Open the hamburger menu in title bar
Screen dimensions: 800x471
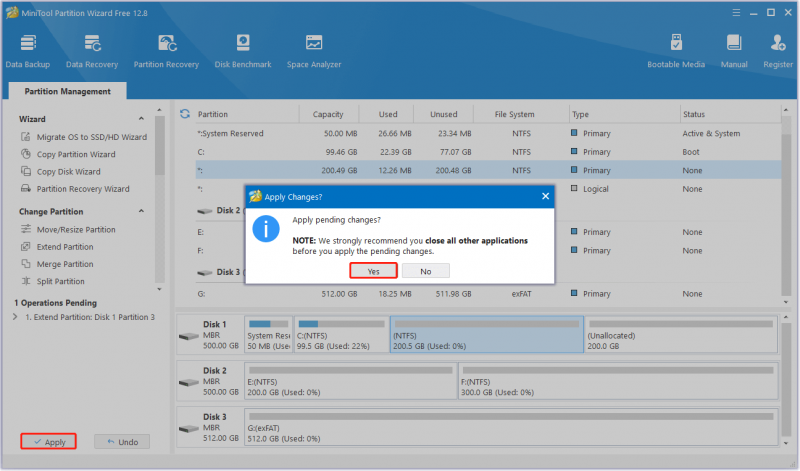coord(736,13)
